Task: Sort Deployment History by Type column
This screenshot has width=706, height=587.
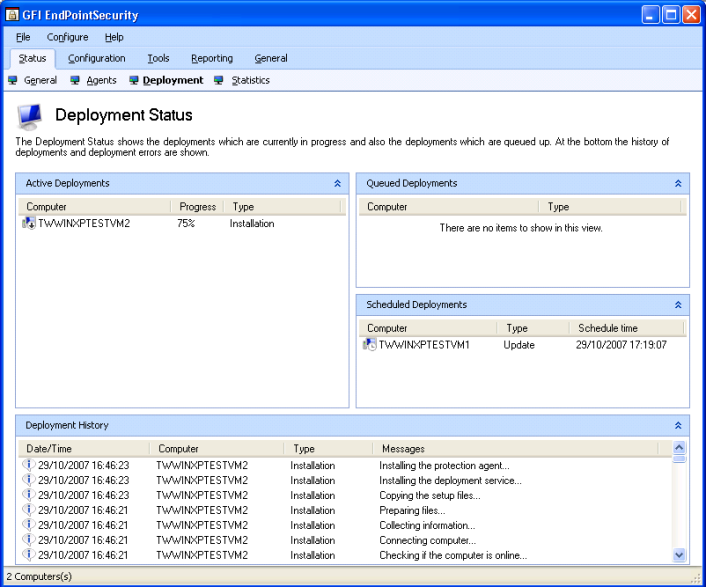Action: (x=328, y=449)
